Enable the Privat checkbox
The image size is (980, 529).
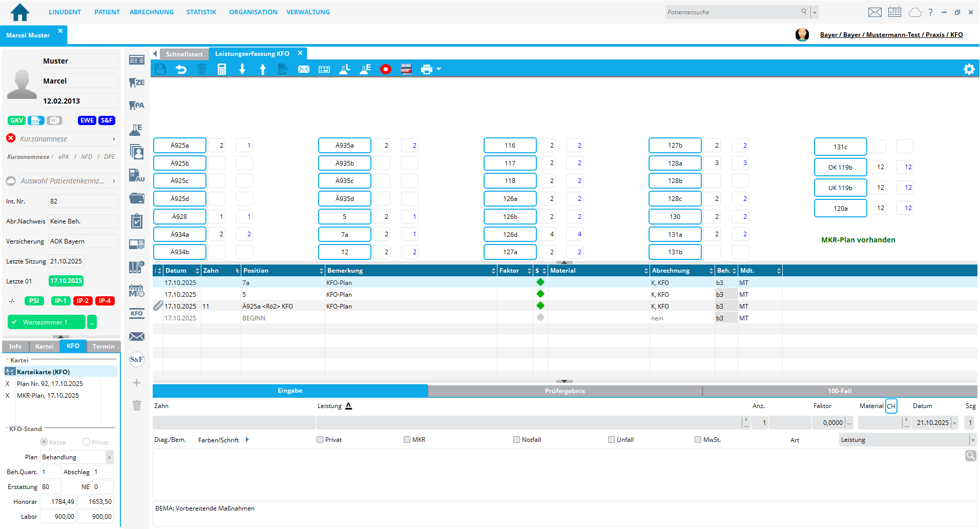(x=320, y=440)
